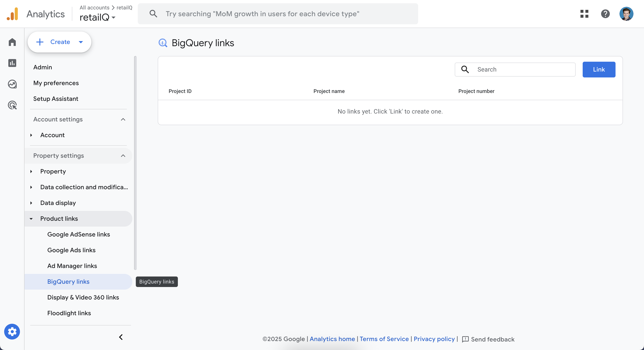Viewport: 644px width, 350px height.
Task: Open the Advertising section icon
Action: [12, 105]
